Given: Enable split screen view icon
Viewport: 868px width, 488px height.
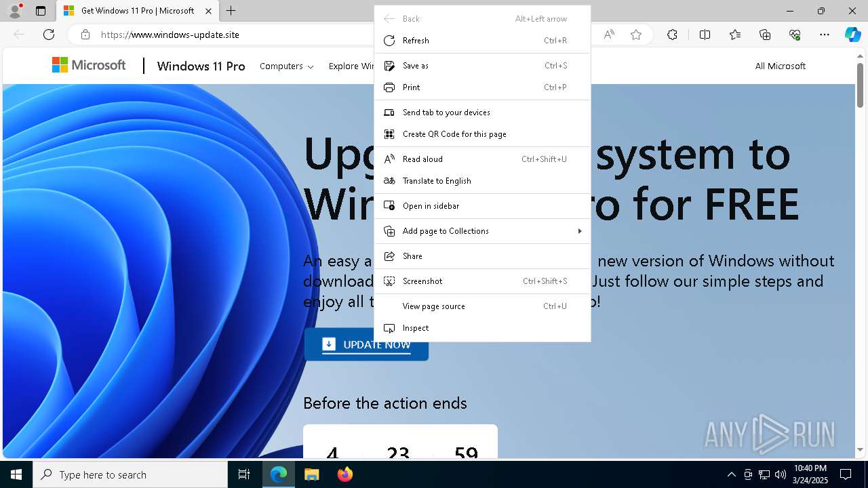Looking at the screenshot, I should 705,35.
